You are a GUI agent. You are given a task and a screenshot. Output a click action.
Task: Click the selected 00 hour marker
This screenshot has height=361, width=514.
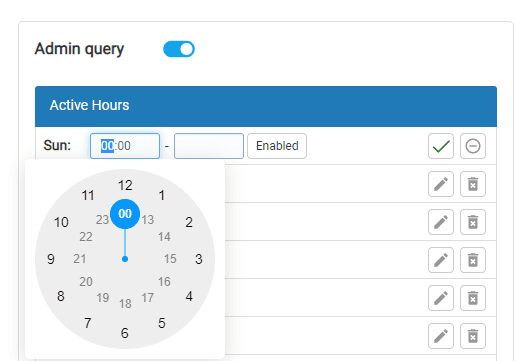(125, 214)
